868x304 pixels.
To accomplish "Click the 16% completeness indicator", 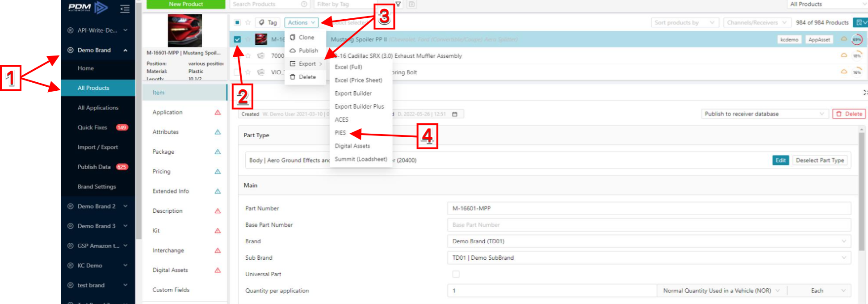I will (857, 72).
